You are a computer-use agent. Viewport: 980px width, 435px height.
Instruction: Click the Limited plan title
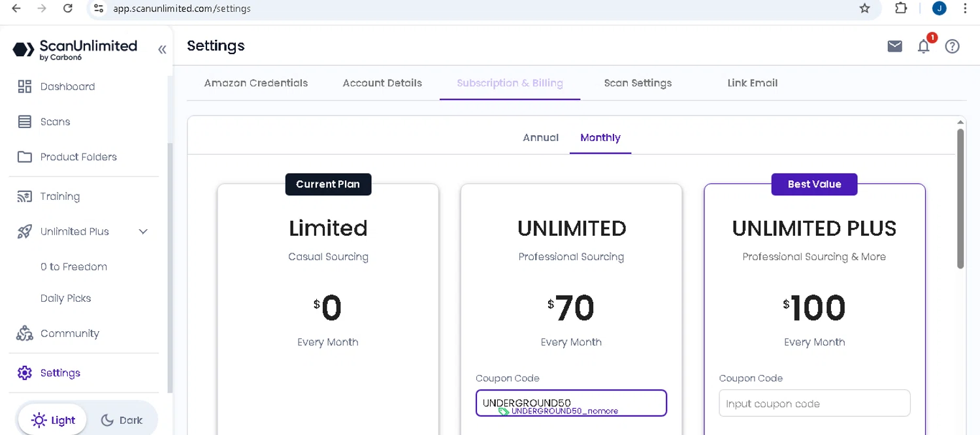pos(328,228)
